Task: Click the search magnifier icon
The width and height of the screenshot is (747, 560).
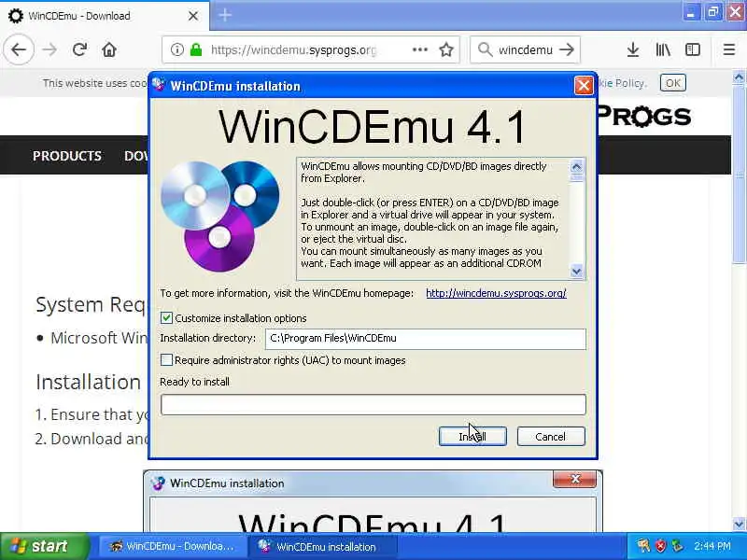Action: coord(485,49)
